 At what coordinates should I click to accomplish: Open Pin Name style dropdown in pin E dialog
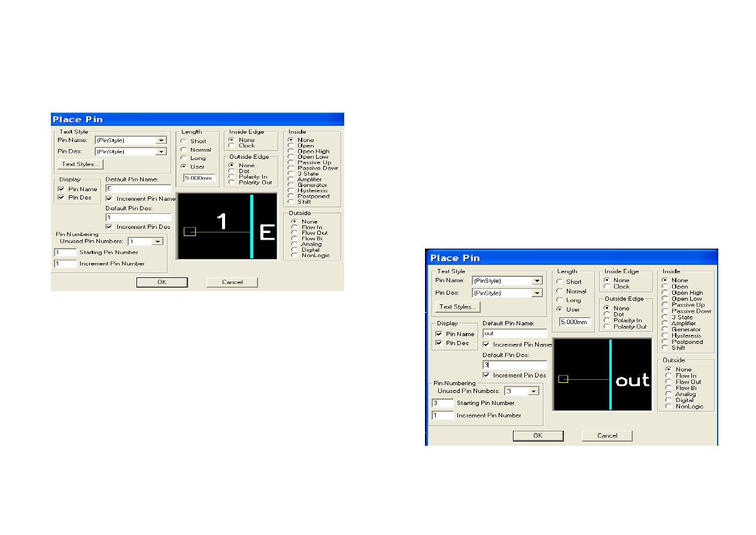point(160,140)
